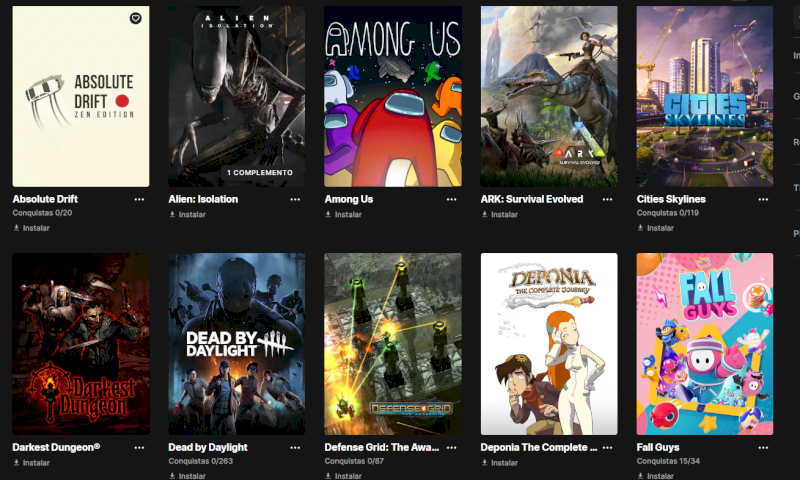Click the Alien: Isolation game title
800x480 pixels.
(203, 199)
